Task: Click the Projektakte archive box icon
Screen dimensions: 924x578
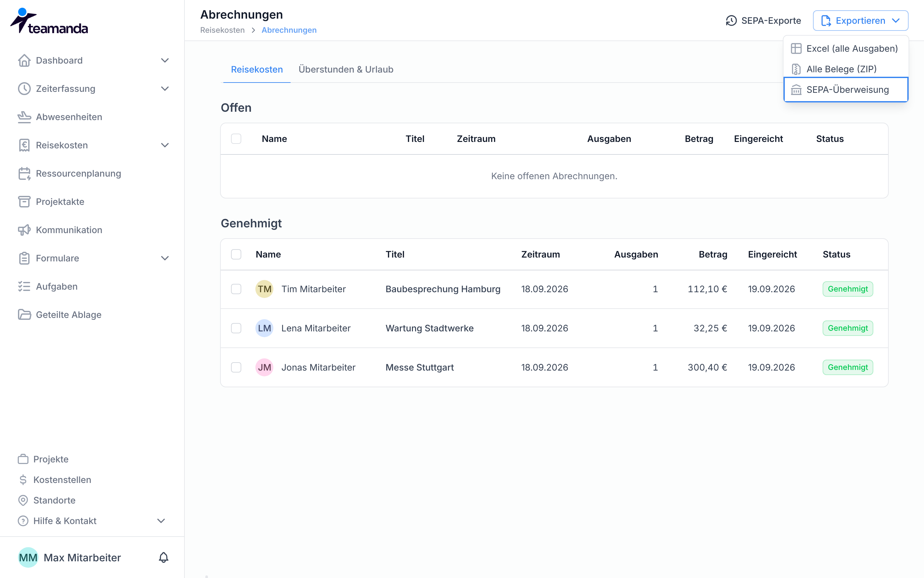Action: (x=24, y=202)
